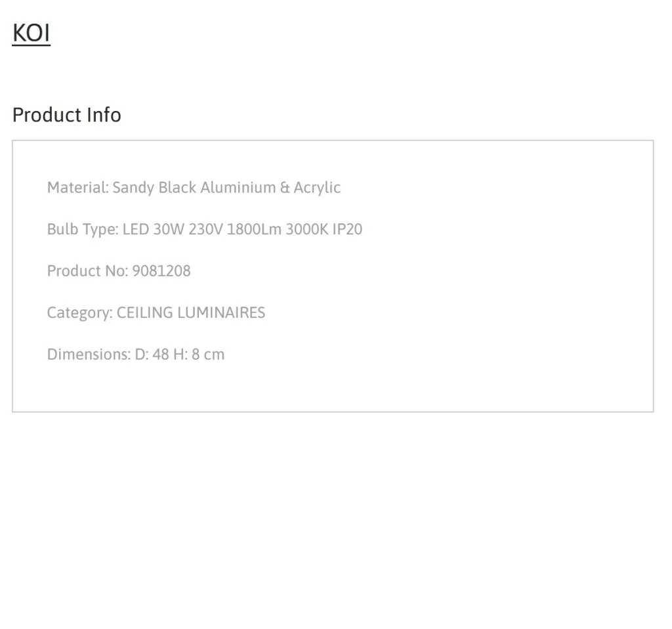The width and height of the screenshot is (672, 629).
Task: Click the 230V voltage value
Action: 205,229
